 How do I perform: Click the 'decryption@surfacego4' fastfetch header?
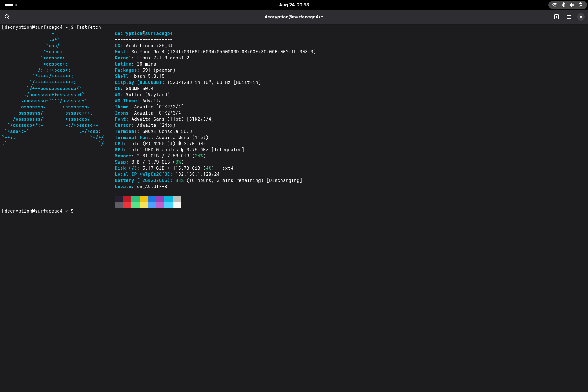pos(144,33)
